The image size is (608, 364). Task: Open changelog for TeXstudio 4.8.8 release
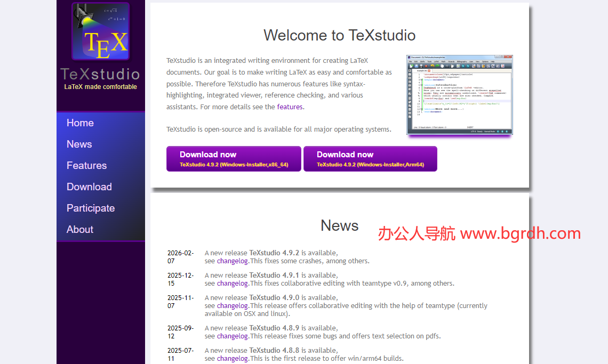pyautogui.click(x=232, y=359)
